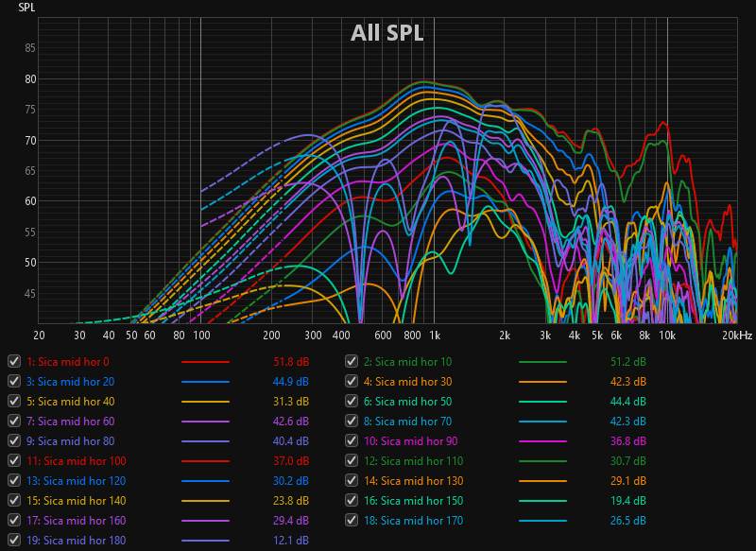Select the '1: Sica mid hor 0' label
Image resolution: width=756 pixels, height=551 pixels.
click(x=68, y=362)
